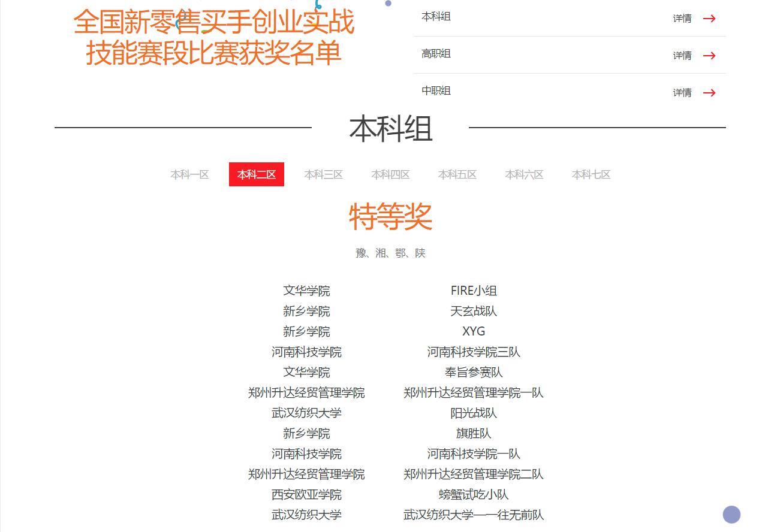Viewport: 771px width, 532px height.
Task: Open 详情 link for 中职组
Action: tap(682, 93)
